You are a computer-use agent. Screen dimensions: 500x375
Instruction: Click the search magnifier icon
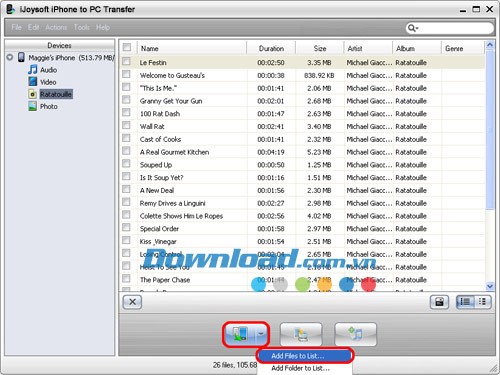tap(412, 28)
